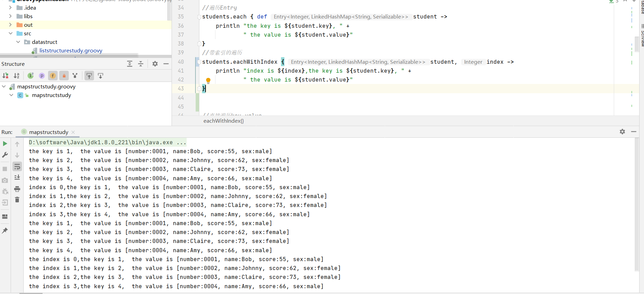Viewport: 644px width, 294px height.
Task: Pin the Run tab with pushpin icon
Action: (5, 231)
